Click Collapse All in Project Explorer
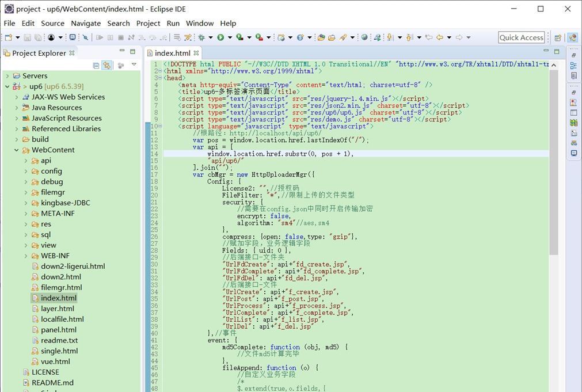 coord(96,66)
